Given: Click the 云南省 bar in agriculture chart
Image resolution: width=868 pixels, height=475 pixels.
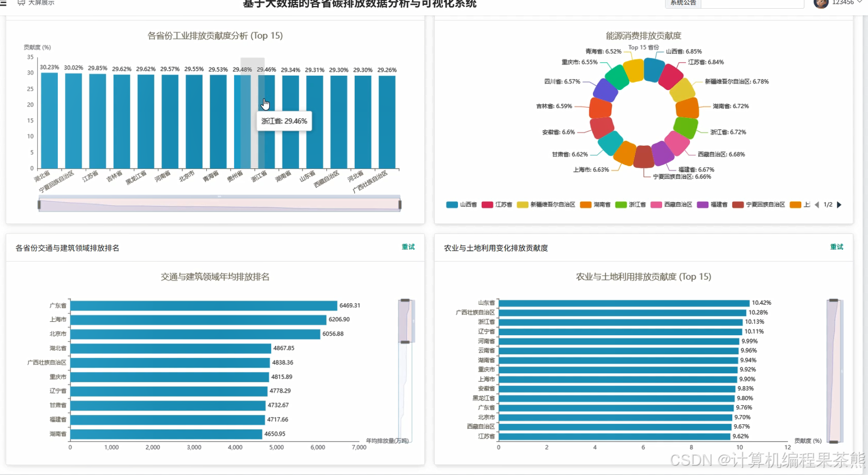Looking at the screenshot, I should point(619,351).
